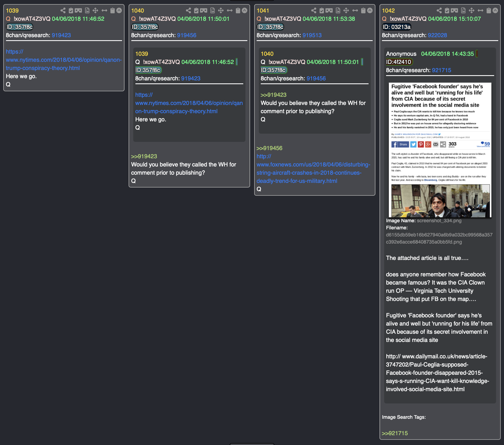Image resolution: width=504 pixels, height=445 pixels.
Task: Choose the clipboard-check icon on post 1042
Action: click(447, 10)
